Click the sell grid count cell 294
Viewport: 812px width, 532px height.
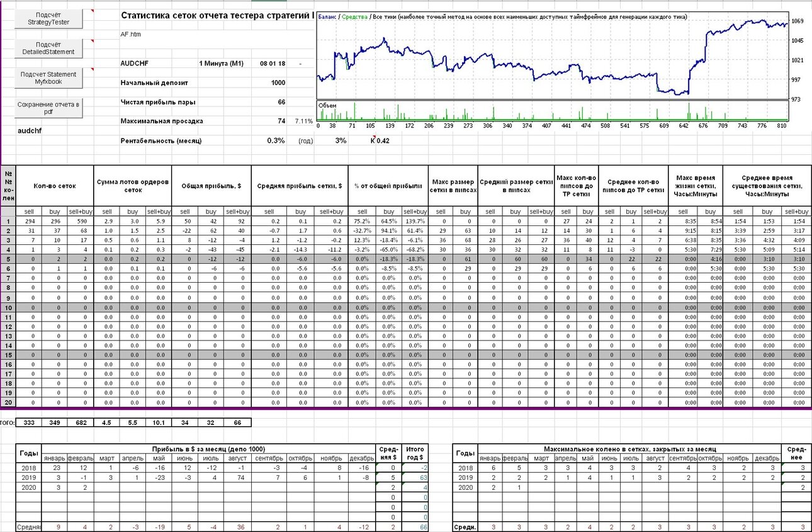coord(28,222)
